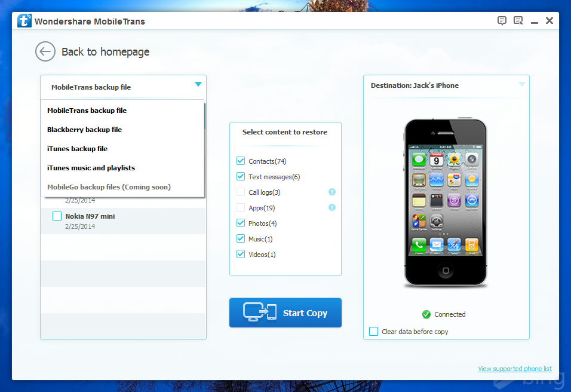Toggle the Apps(19) checkbox
571x392 pixels.
point(240,208)
